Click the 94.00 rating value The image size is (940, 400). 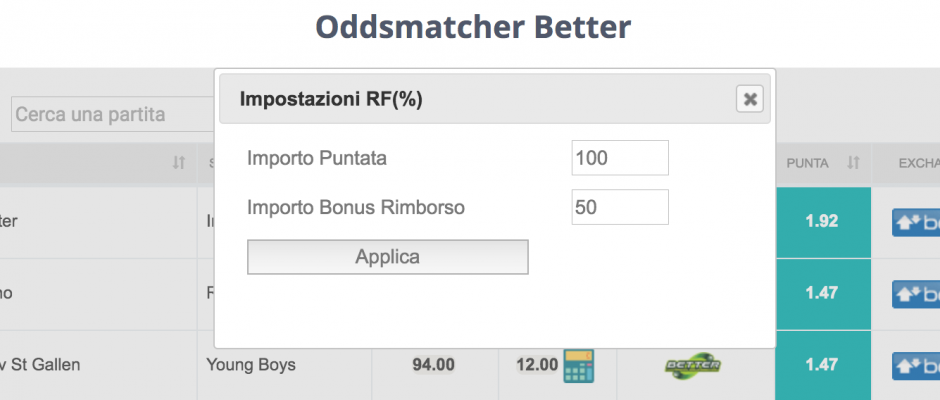(433, 364)
